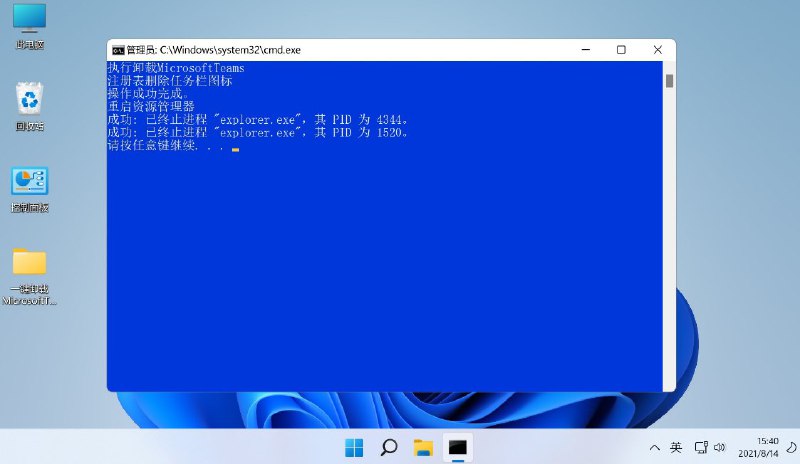800x464 pixels.
Task: Click the line 执行卸载MicrosoftTeams
Action: click(176, 68)
